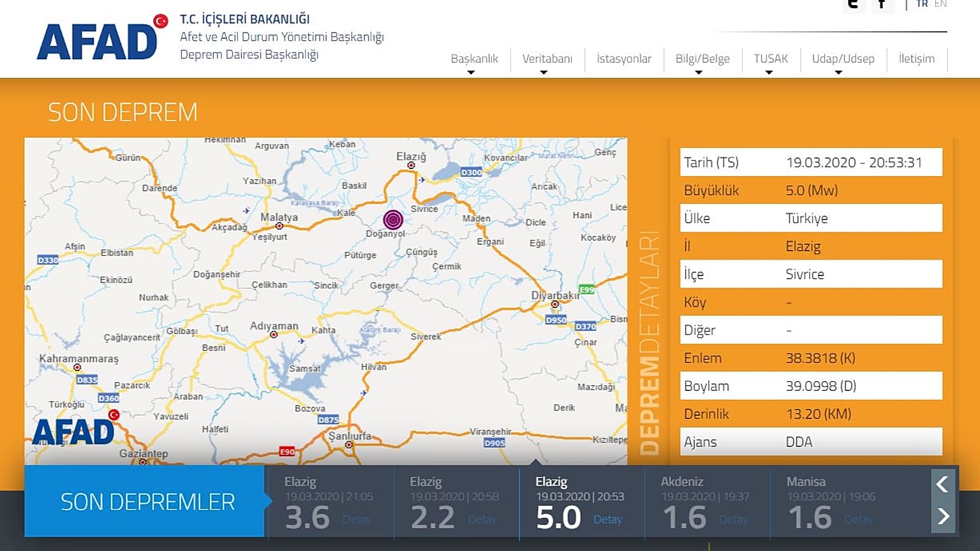
Task: Click the Malatya city marker on map
Action: tap(279, 226)
